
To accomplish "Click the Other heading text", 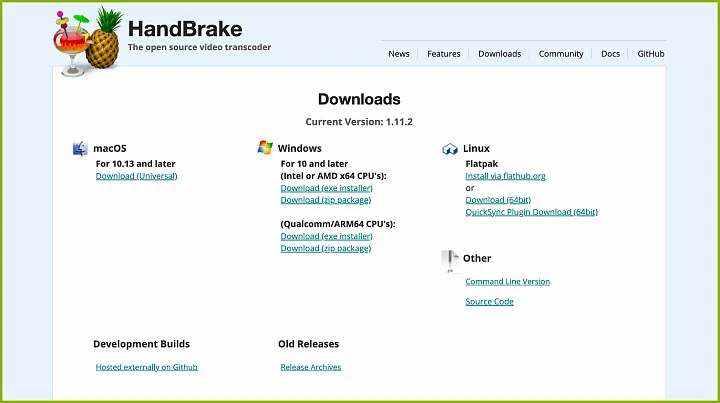I will pos(477,258).
